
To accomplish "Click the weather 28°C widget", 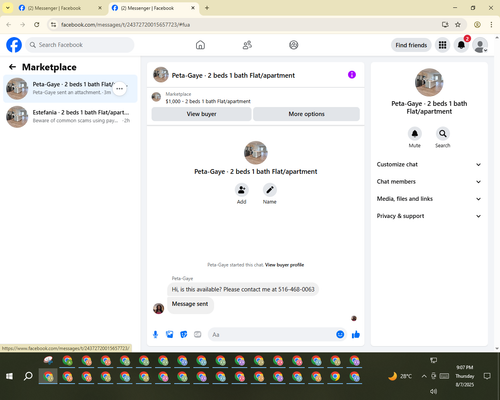I will [x=400, y=376].
